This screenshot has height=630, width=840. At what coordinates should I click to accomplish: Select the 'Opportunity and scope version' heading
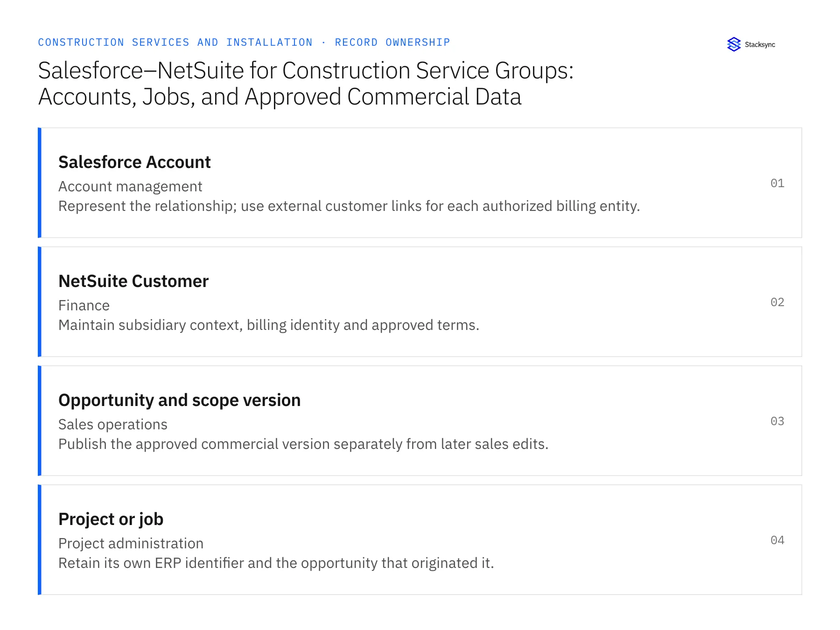180,400
